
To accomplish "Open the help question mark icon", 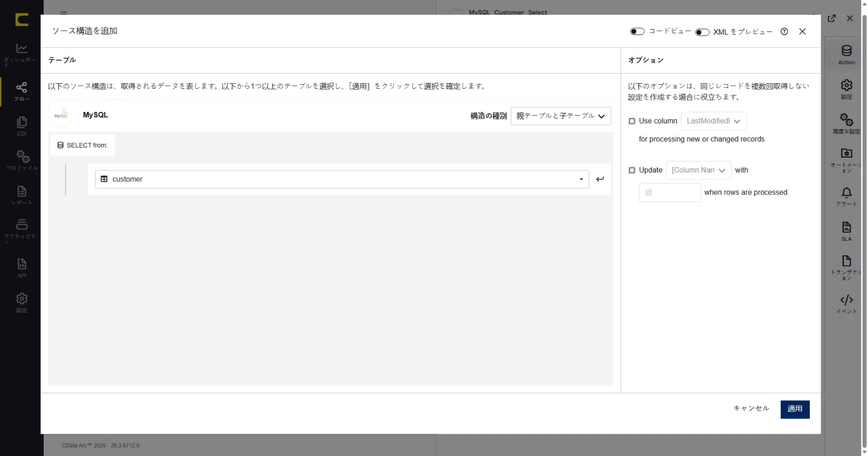I will point(784,32).
